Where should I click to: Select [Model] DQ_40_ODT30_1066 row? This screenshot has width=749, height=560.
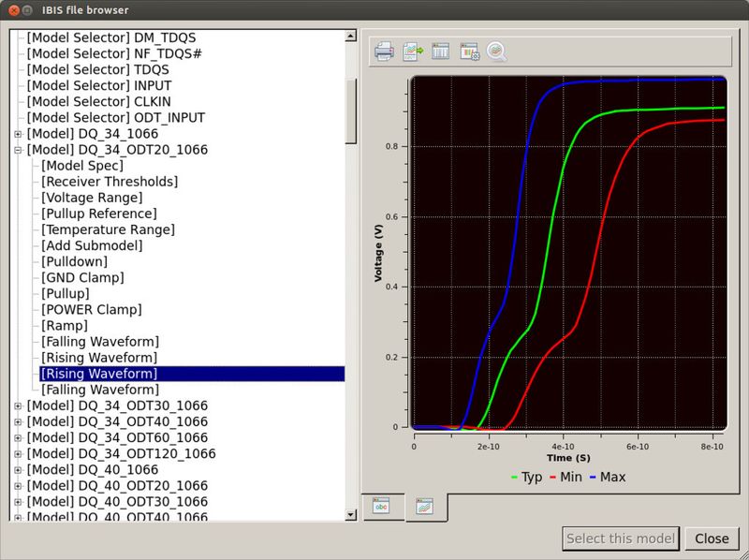117,502
